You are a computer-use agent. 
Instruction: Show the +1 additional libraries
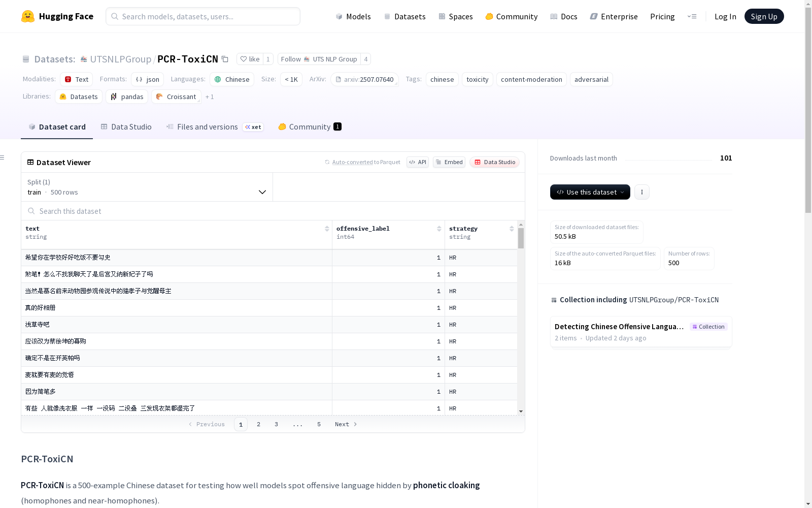(x=210, y=97)
